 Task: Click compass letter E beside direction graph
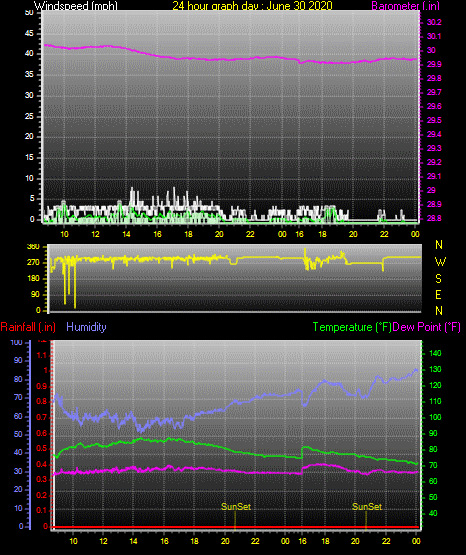tap(438, 295)
